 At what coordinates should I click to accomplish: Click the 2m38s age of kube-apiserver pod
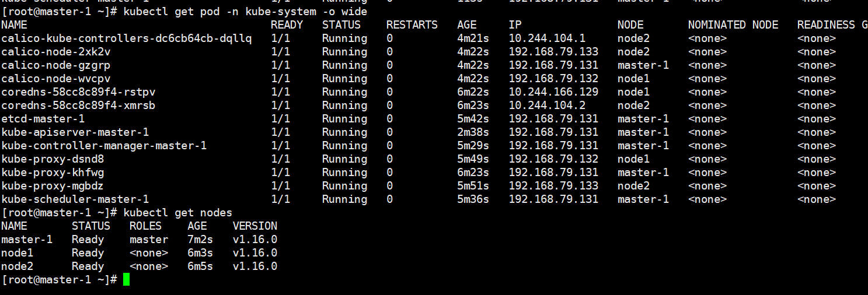(473, 132)
